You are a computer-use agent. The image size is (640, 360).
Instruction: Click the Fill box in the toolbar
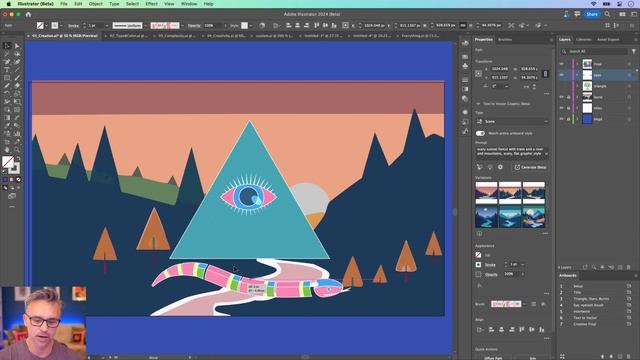point(7,162)
